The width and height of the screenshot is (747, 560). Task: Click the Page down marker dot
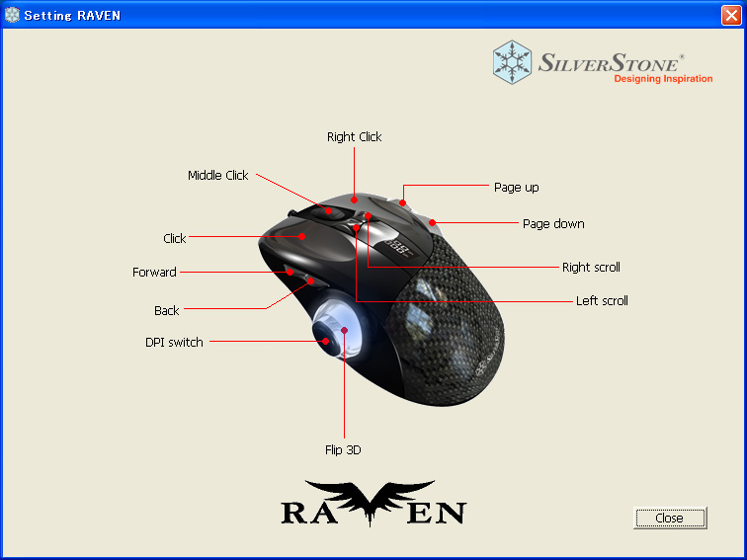pyautogui.click(x=432, y=222)
